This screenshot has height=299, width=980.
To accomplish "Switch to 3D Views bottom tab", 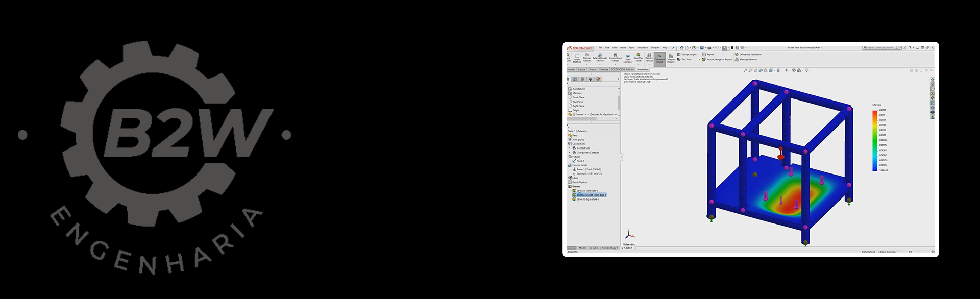I will click(594, 248).
